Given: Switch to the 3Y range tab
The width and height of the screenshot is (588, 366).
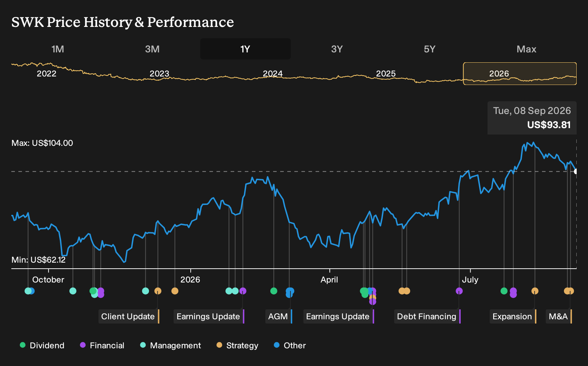Looking at the screenshot, I should [x=337, y=49].
